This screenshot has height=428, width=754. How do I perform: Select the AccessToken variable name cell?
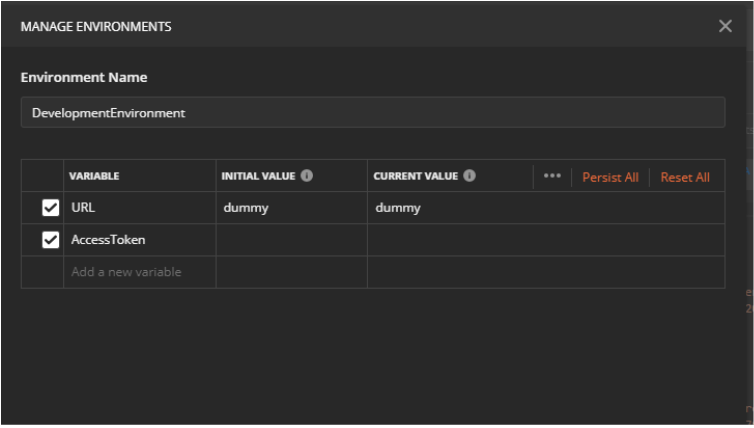pos(139,240)
